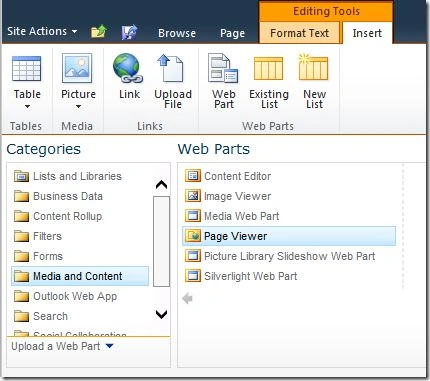Click the New List icon

pyautogui.click(x=313, y=67)
